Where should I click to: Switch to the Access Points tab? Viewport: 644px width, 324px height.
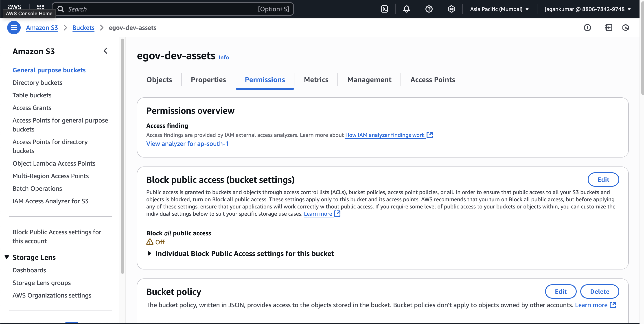432,79
